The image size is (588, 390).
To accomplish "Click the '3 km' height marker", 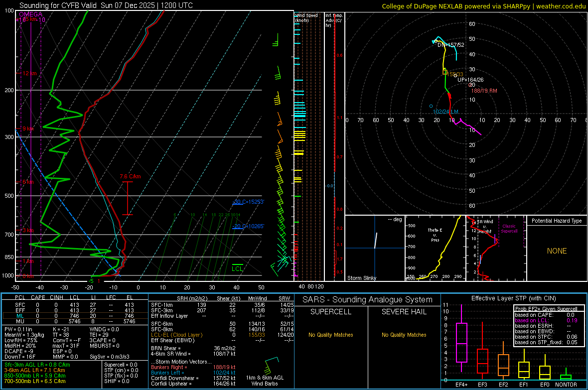I will point(28,230).
